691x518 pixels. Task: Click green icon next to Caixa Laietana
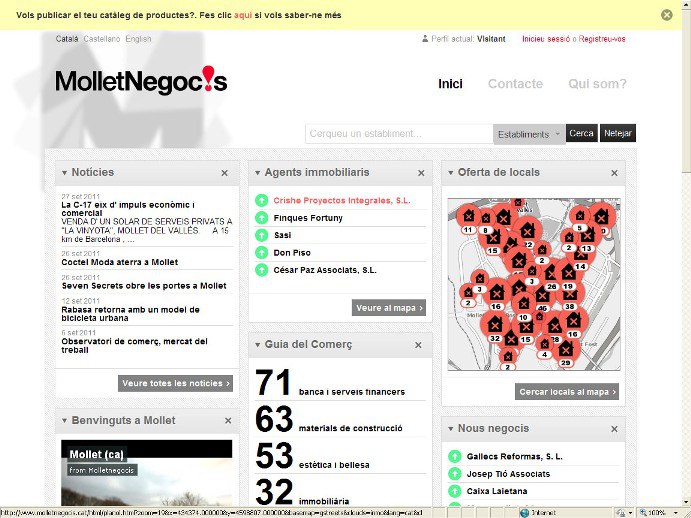[455, 491]
